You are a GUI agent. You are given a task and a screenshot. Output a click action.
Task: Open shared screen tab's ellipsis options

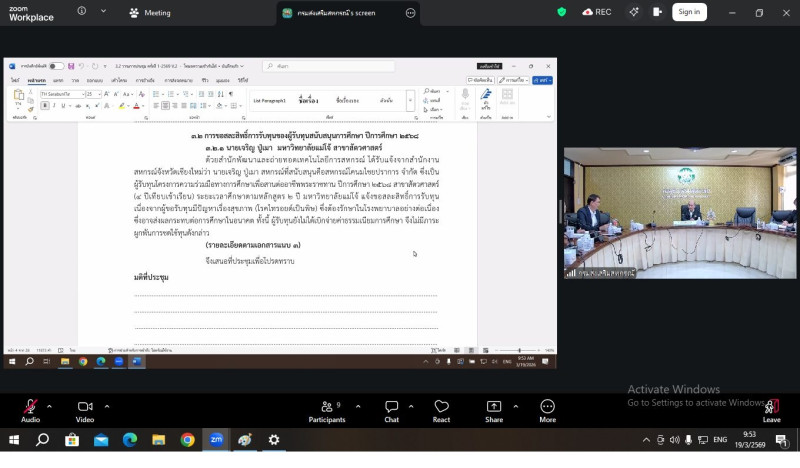tap(410, 13)
